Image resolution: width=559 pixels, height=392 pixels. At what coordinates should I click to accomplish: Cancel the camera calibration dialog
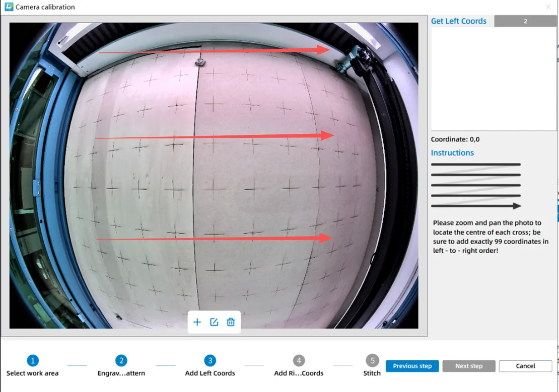tap(525, 366)
